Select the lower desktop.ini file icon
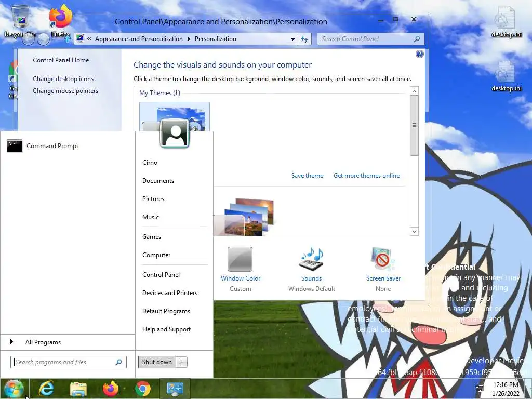 [x=507, y=76]
